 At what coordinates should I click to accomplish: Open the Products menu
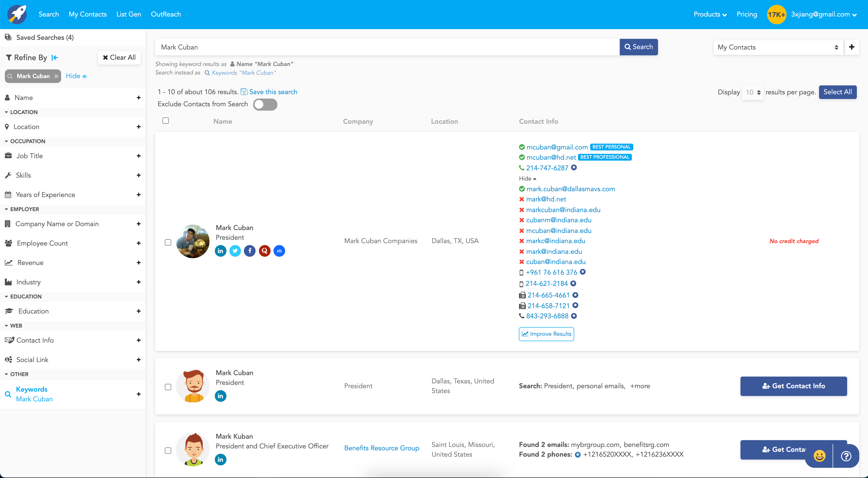click(709, 14)
